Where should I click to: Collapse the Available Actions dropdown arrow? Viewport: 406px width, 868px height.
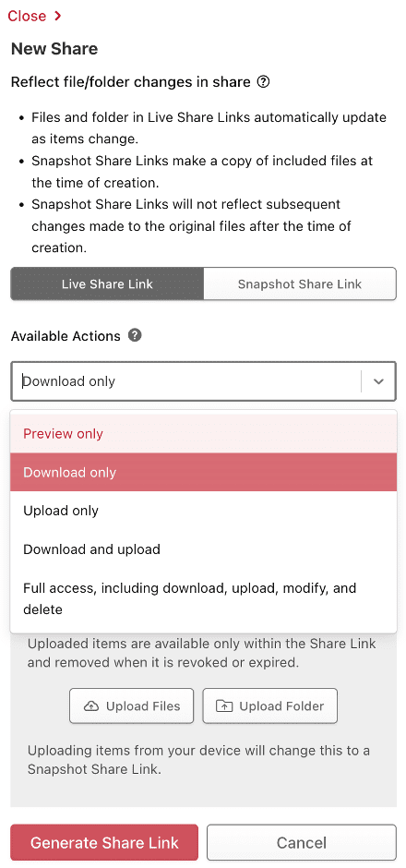pyautogui.click(x=378, y=381)
